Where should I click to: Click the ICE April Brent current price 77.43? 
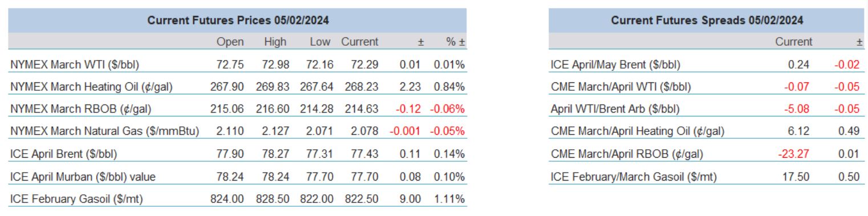pyautogui.click(x=362, y=154)
